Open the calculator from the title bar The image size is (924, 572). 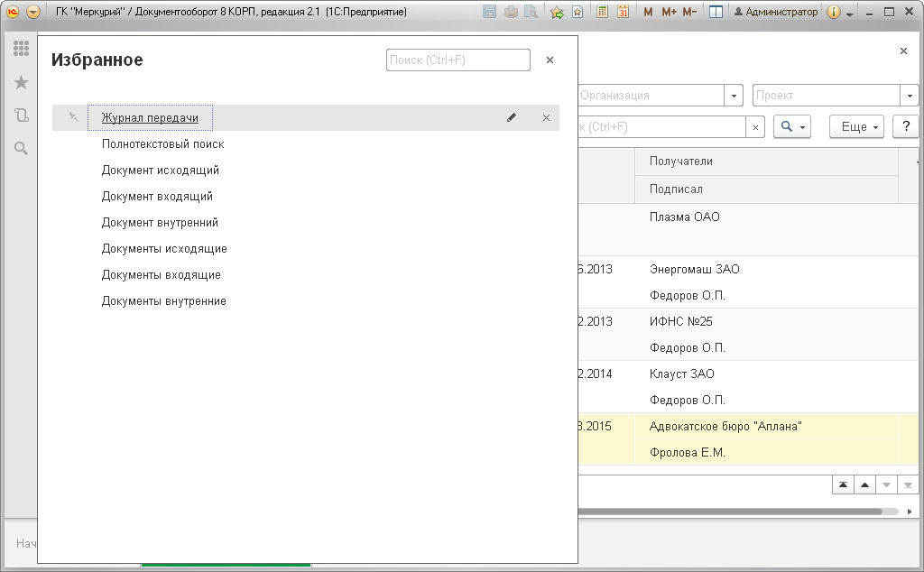pyautogui.click(x=602, y=12)
